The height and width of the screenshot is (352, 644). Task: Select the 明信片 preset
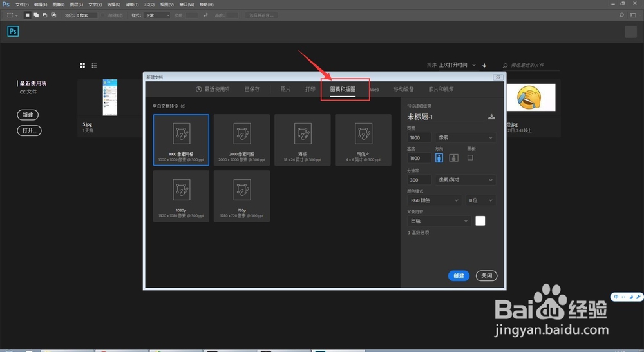click(363, 141)
